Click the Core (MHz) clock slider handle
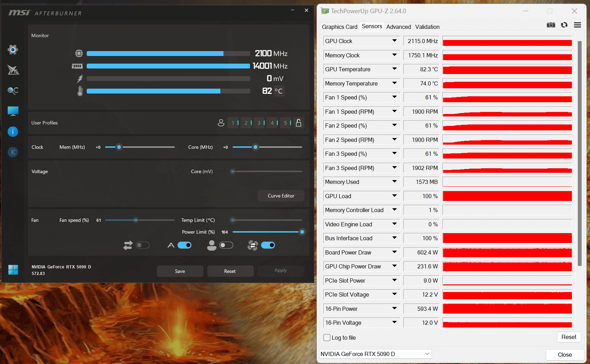Screen dimensions: 590x364 coord(255,147)
